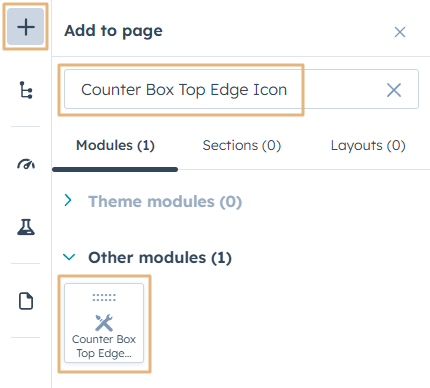The height and width of the screenshot is (388, 430).
Task: Switch to the Sections (0) tab
Action: (242, 145)
